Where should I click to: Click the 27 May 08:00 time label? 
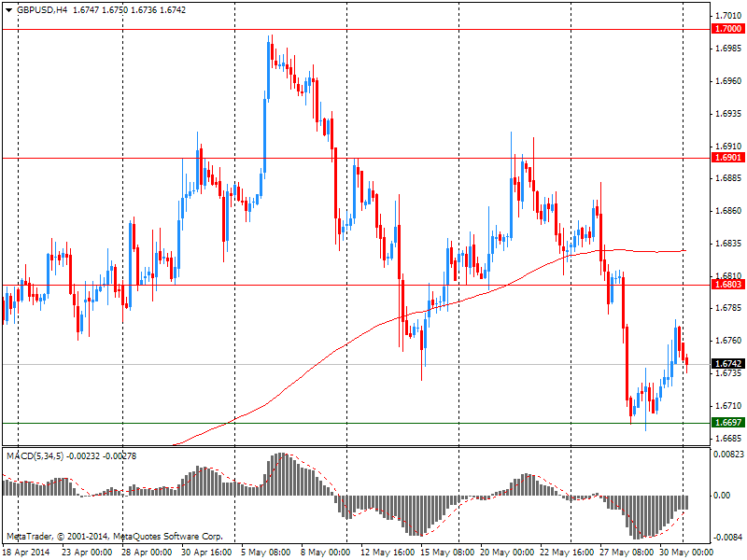pos(627,553)
